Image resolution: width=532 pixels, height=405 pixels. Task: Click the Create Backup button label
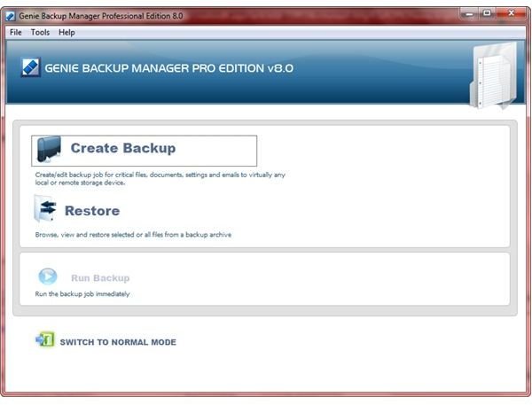(x=123, y=148)
